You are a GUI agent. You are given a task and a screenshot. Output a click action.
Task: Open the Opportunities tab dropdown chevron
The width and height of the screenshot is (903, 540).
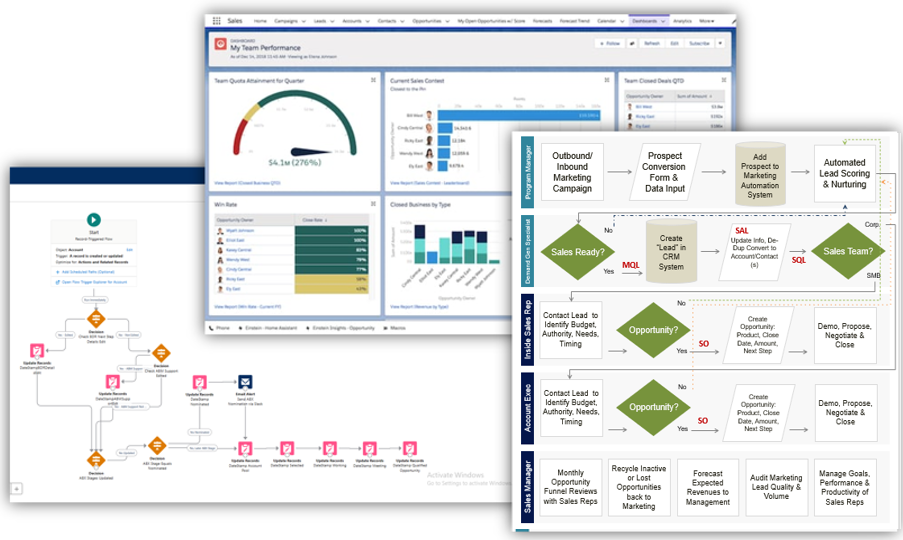[x=449, y=21]
